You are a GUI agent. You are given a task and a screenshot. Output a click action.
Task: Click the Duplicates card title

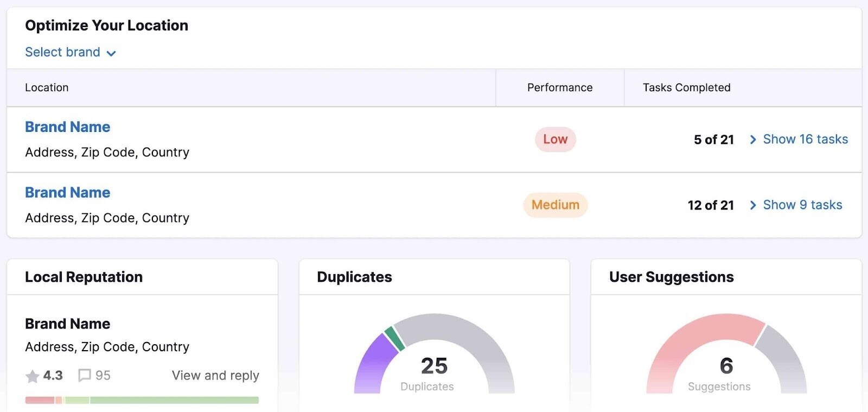tap(354, 277)
